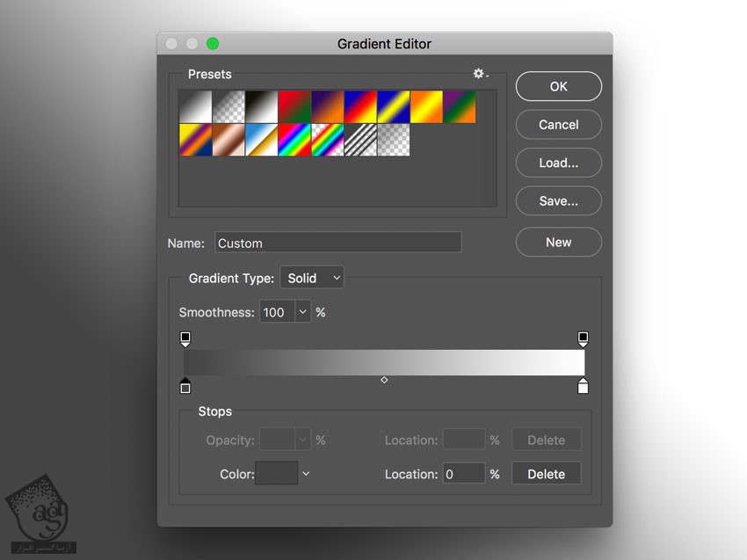Click the Name field containing Custom

point(337,243)
